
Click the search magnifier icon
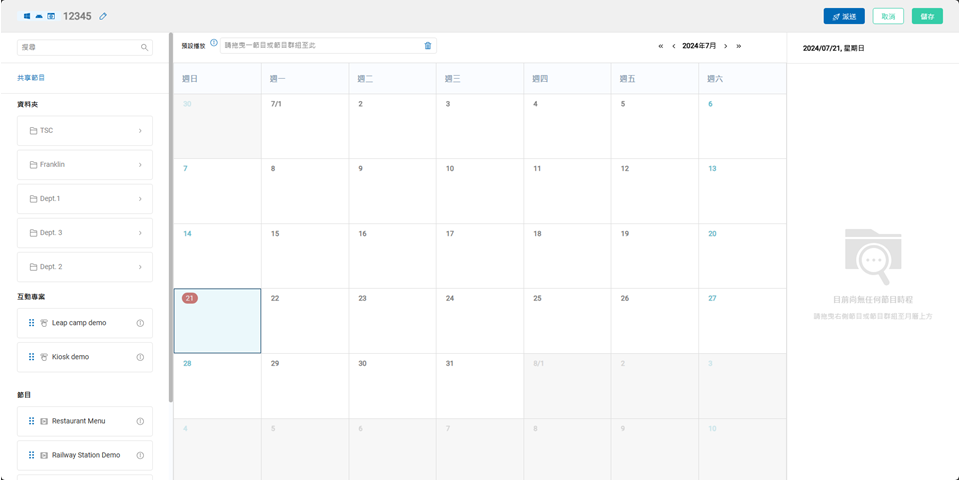144,47
